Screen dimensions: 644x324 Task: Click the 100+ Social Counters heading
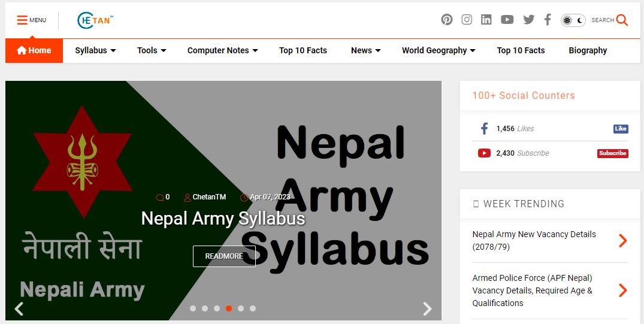click(524, 96)
